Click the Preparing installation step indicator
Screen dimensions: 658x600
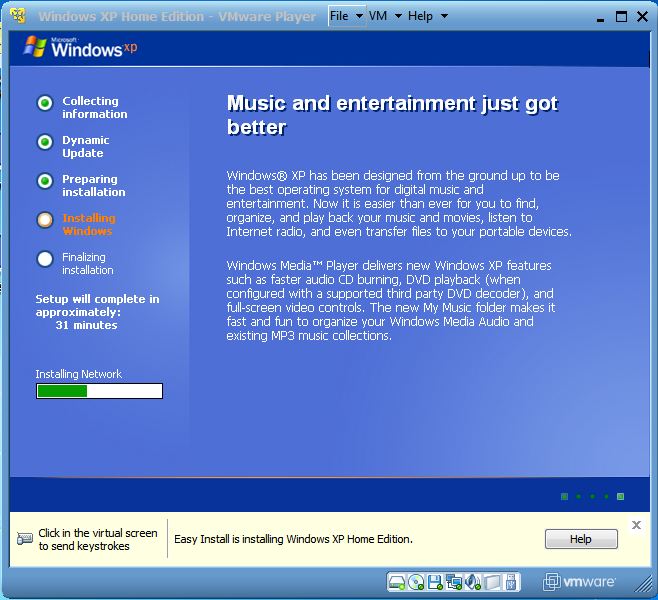(45, 181)
